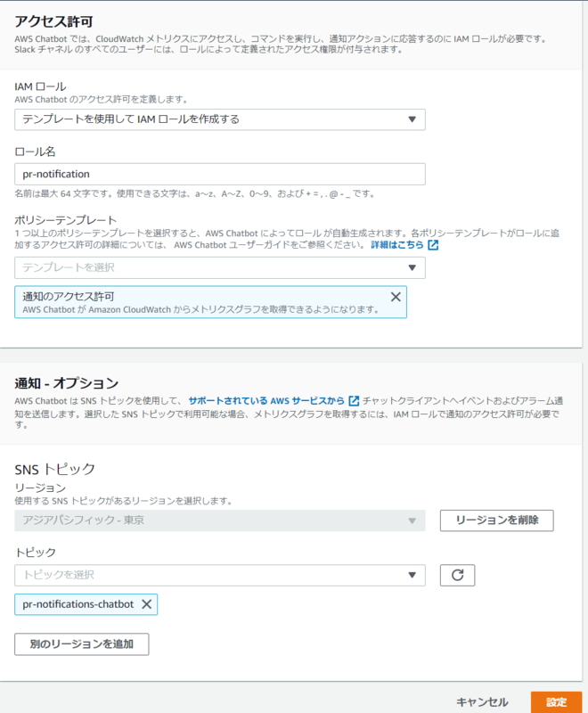Click the キャンセル button
Image resolution: width=588 pixels, height=713 pixels.
(482, 702)
